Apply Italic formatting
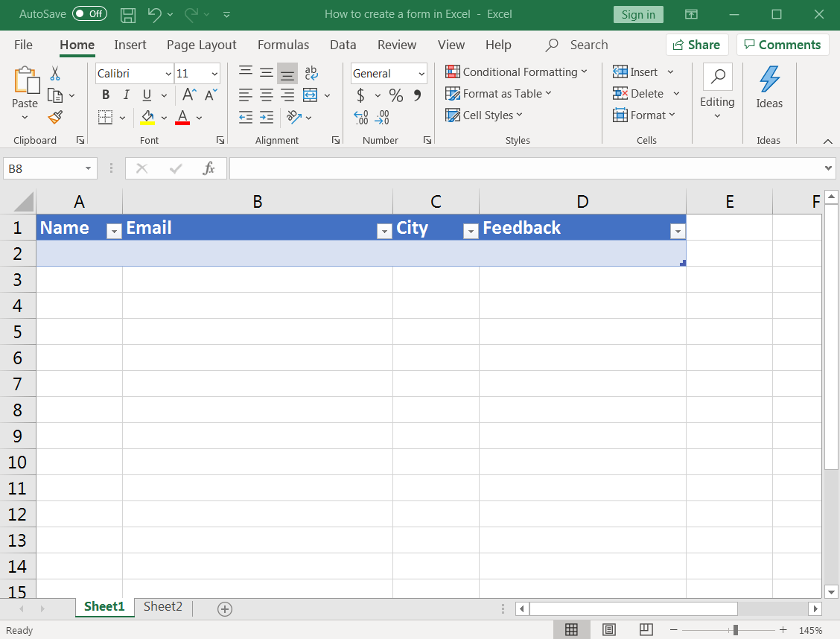The height and width of the screenshot is (639, 840). pos(126,95)
